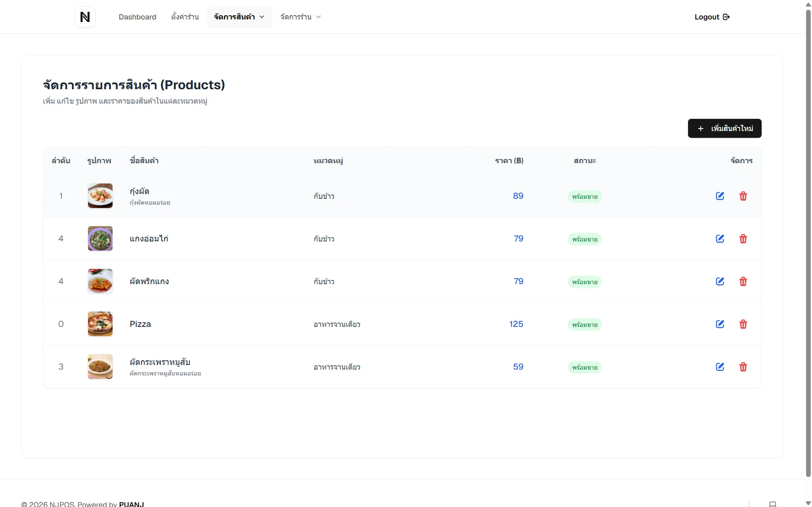Click พร้อมขาย status badge for ผัดกระเพราหมูสับ

[x=585, y=367]
